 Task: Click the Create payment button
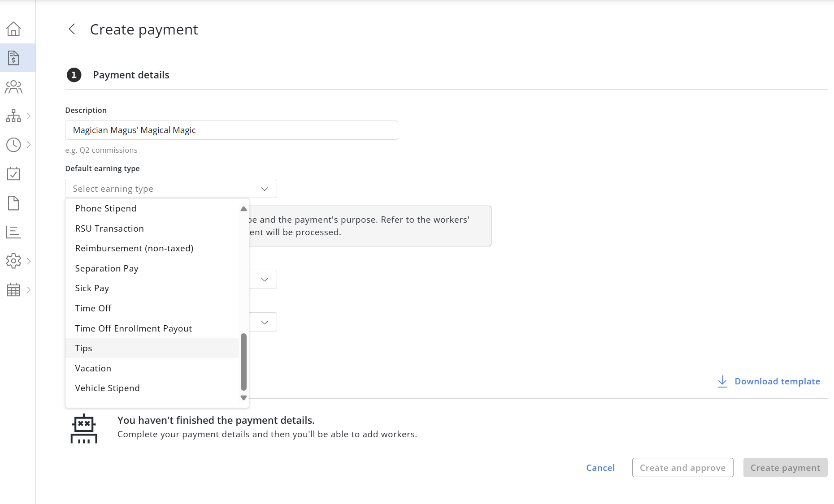coord(785,468)
